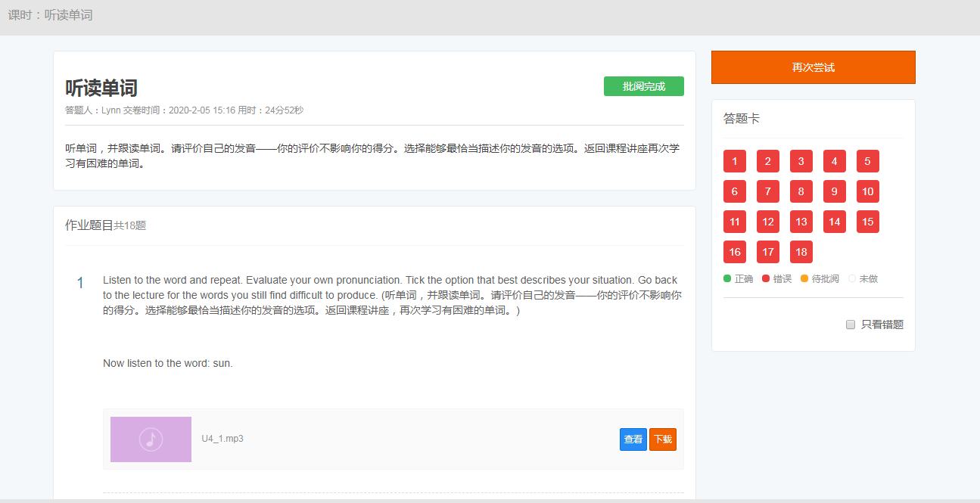Open question 15 in the answer card

coord(867,222)
